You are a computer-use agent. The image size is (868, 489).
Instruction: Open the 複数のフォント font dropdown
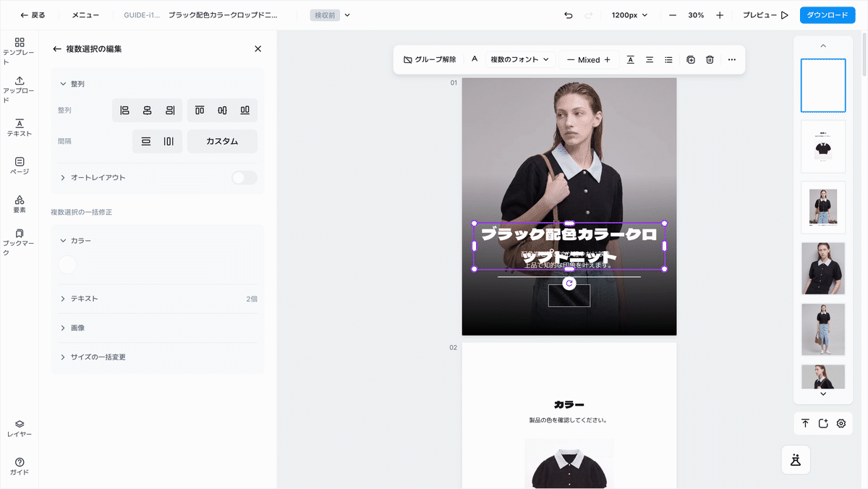point(520,60)
